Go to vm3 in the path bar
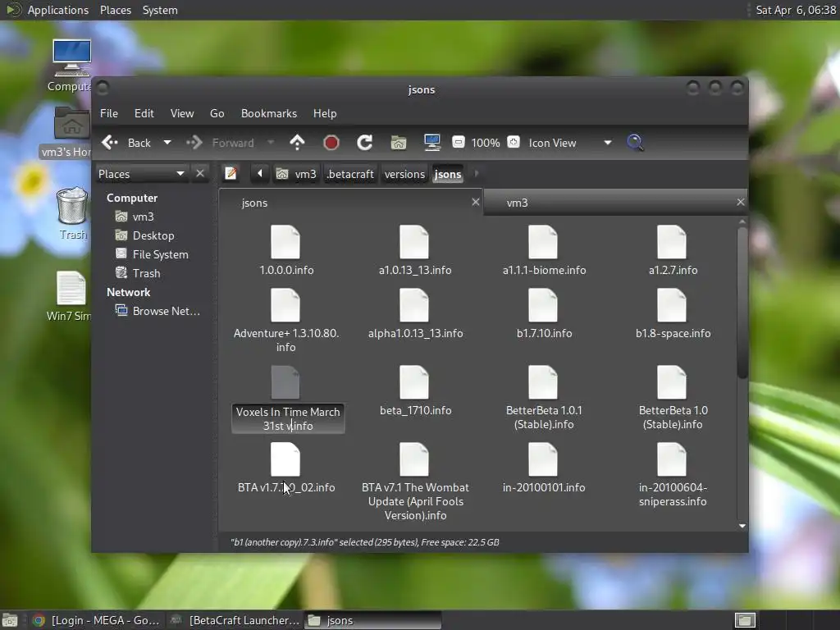 [x=296, y=174]
